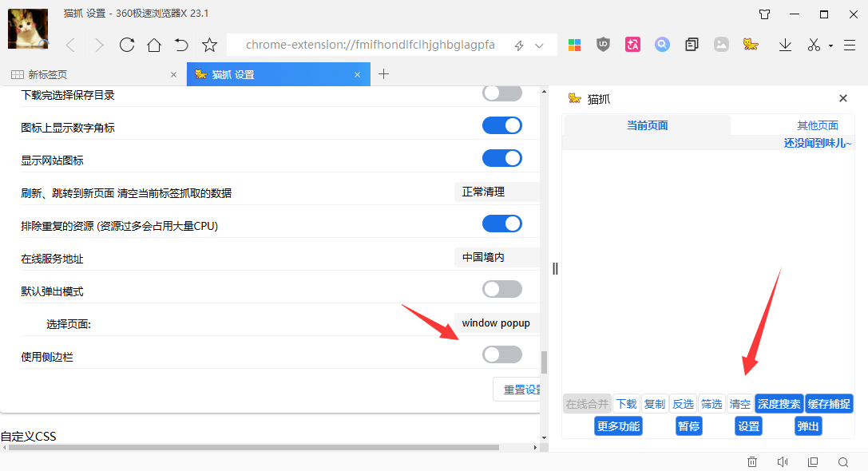Viewport: 868px width, 471px height.
Task: Disable the 显示网站图标 toggle
Action: click(501, 158)
